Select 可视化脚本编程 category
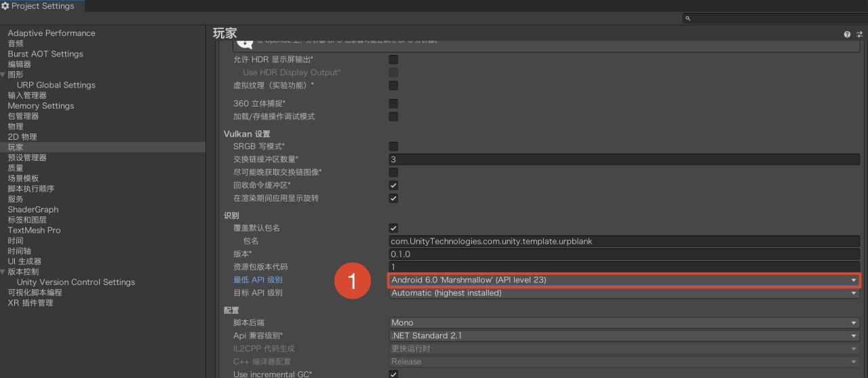The width and height of the screenshot is (868, 378). [35, 292]
